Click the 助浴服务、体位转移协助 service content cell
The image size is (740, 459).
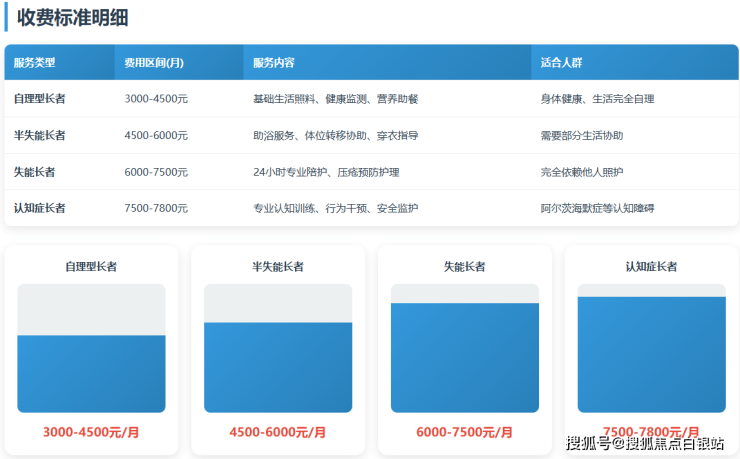(335, 135)
